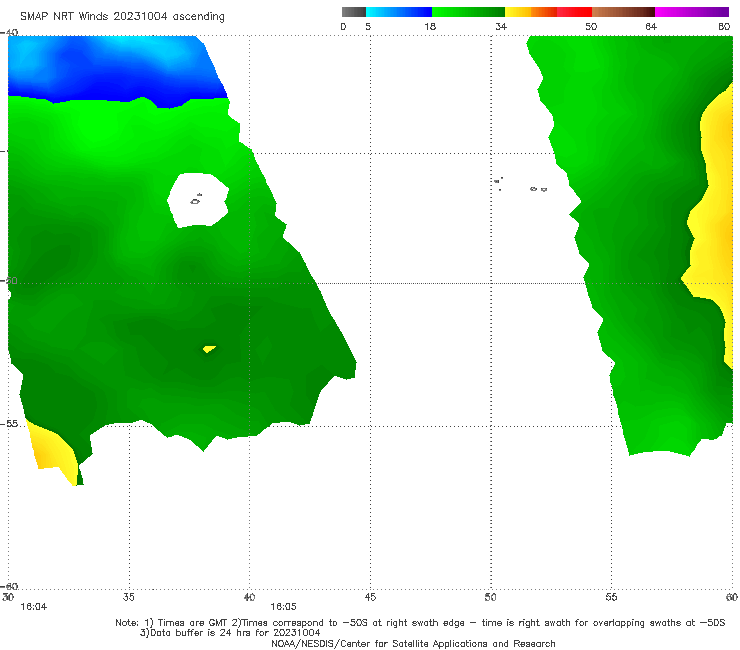The height and width of the screenshot is (650, 740).
Task: Click the '40' longitude label on the bottom axis
Action: point(249,597)
